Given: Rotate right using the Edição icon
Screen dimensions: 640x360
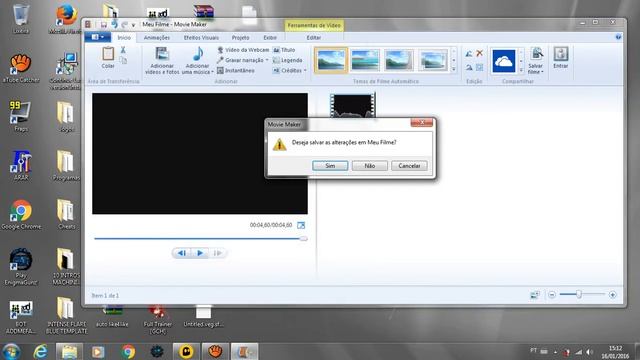Looking at the screenshot, I should (469, 67).
